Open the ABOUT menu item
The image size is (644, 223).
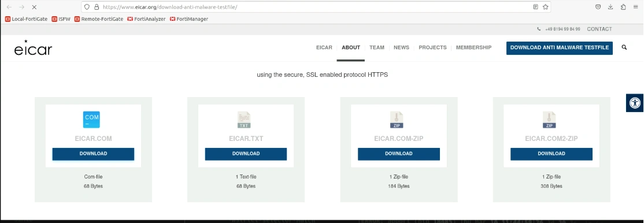point(351,47)
